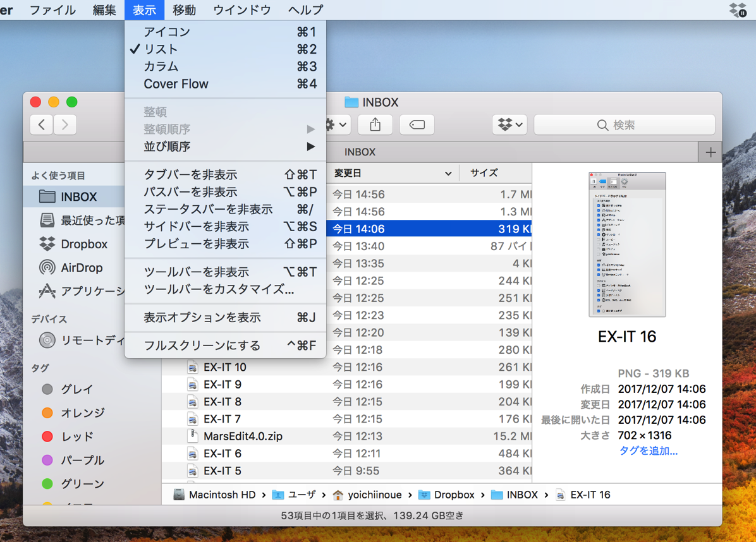Viewport: 756px width, 542px height.
Task: Click EX-IT 16 in path bar
Action: point(582,495)
